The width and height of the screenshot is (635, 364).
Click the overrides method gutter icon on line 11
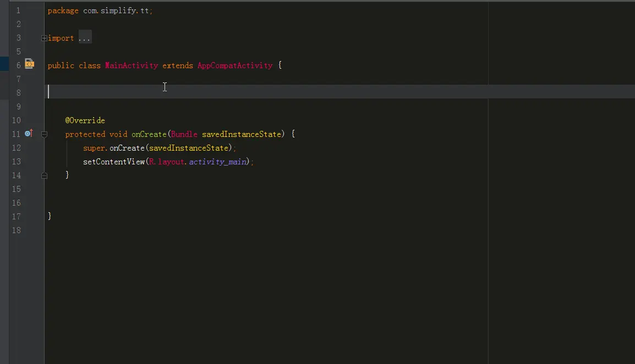29,133
